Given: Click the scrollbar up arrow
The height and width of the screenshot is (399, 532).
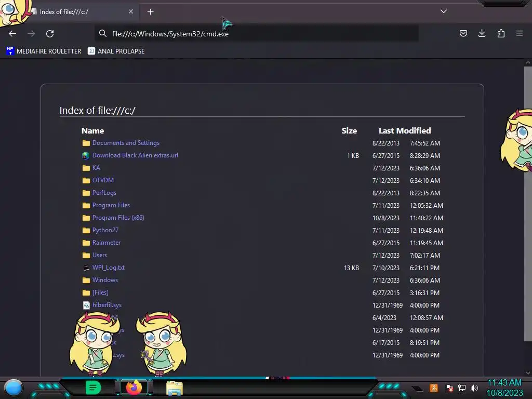Looking at the screenshot, I should [x=528, y=62].
